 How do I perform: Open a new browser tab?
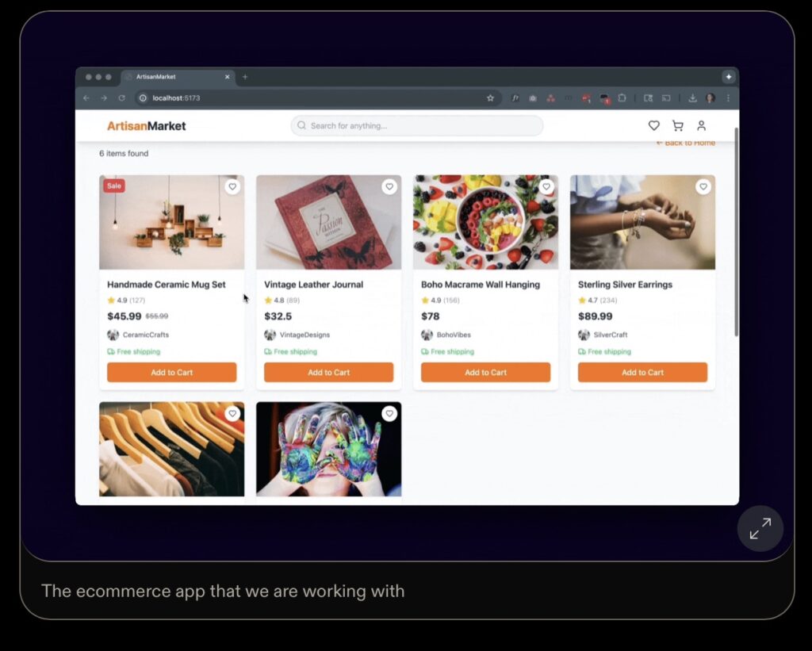(x=245, y=77)
